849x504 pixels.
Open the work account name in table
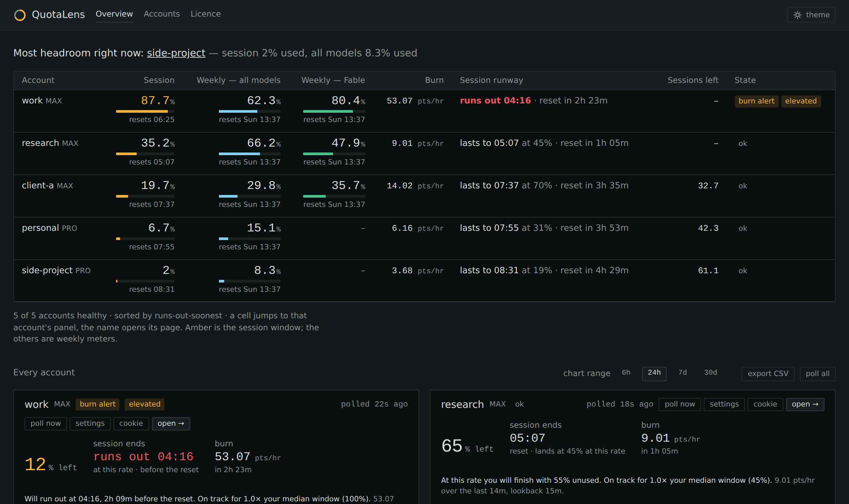point(32,100)
